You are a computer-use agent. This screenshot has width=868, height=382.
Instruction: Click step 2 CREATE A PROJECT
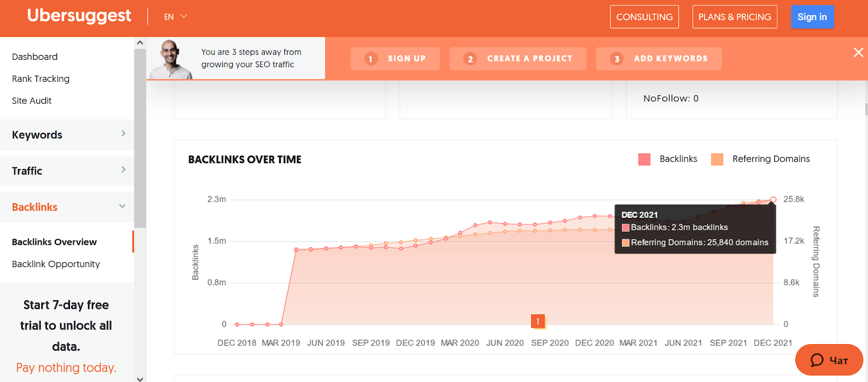point(518,59)
